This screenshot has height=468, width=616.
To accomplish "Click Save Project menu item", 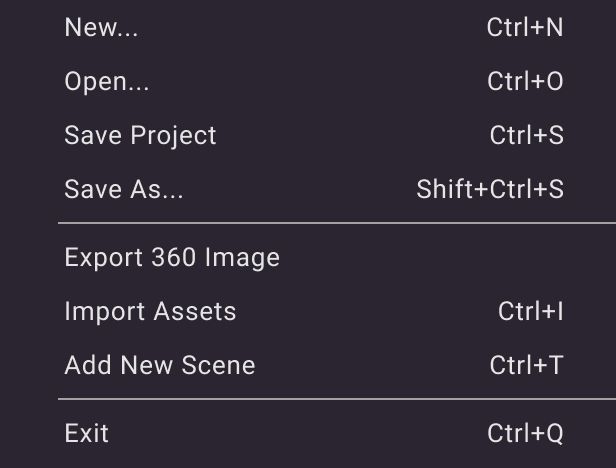I will click(x=140, y=135).
